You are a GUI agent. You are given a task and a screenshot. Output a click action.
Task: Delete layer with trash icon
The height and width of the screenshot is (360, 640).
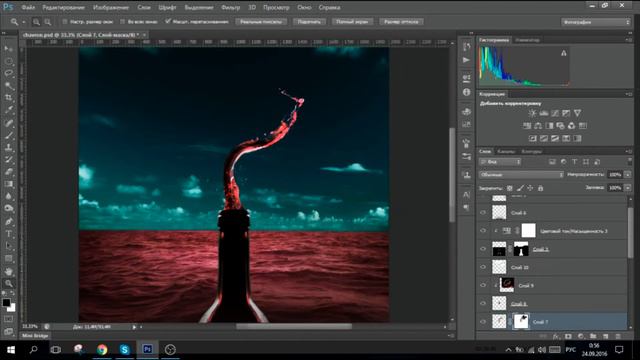click(618, 336)
